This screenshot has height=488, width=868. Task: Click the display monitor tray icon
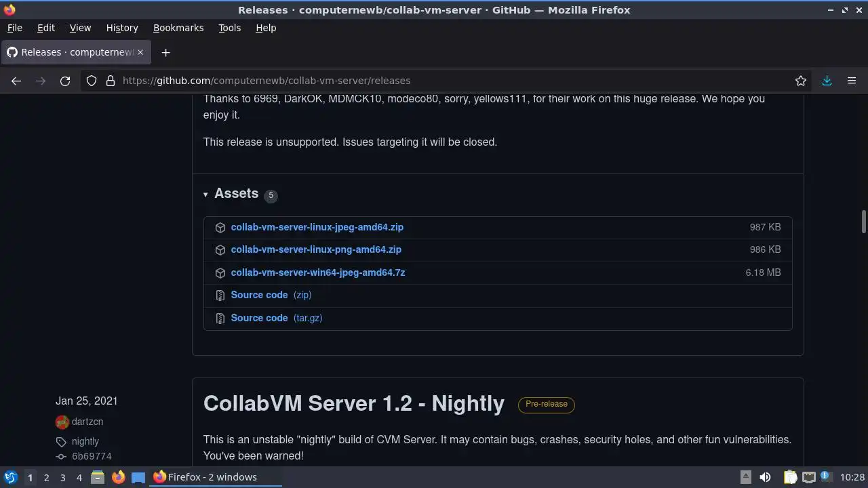pos(808,477)
